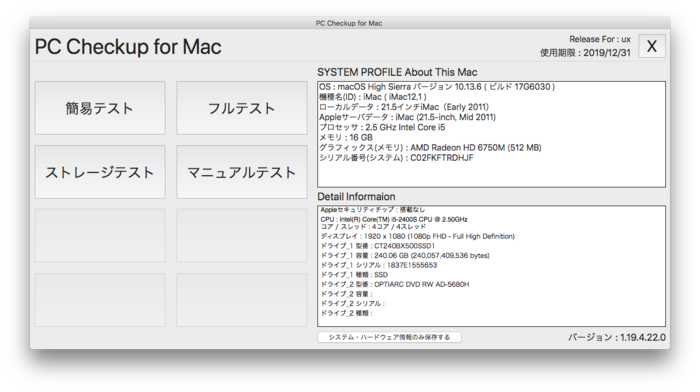Image resolution: width=700 pixels, height=392 pixels.
Task: Click the PC Checkup for Mac heading
Action: click(x=128, y=47)
